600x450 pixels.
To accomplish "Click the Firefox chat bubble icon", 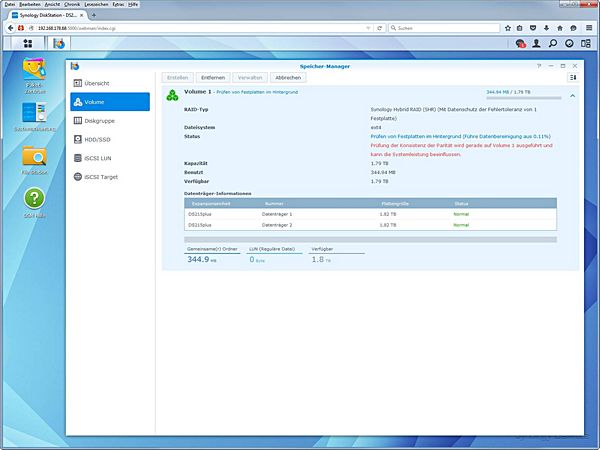I will (573, 28).
